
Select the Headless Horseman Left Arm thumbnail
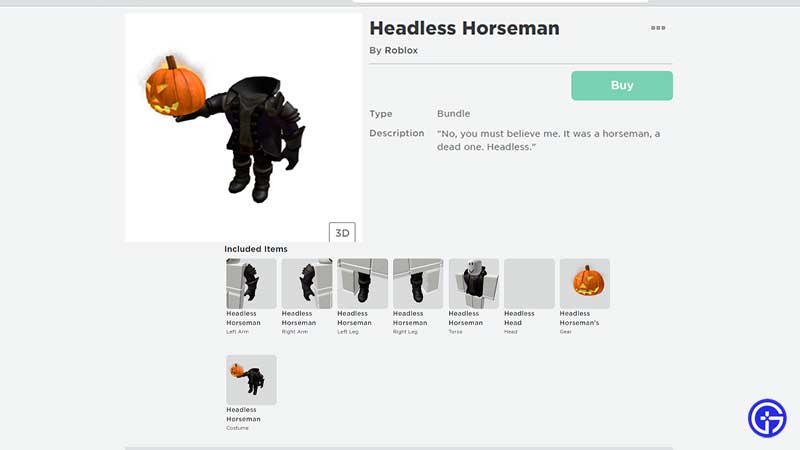(251, 283)
